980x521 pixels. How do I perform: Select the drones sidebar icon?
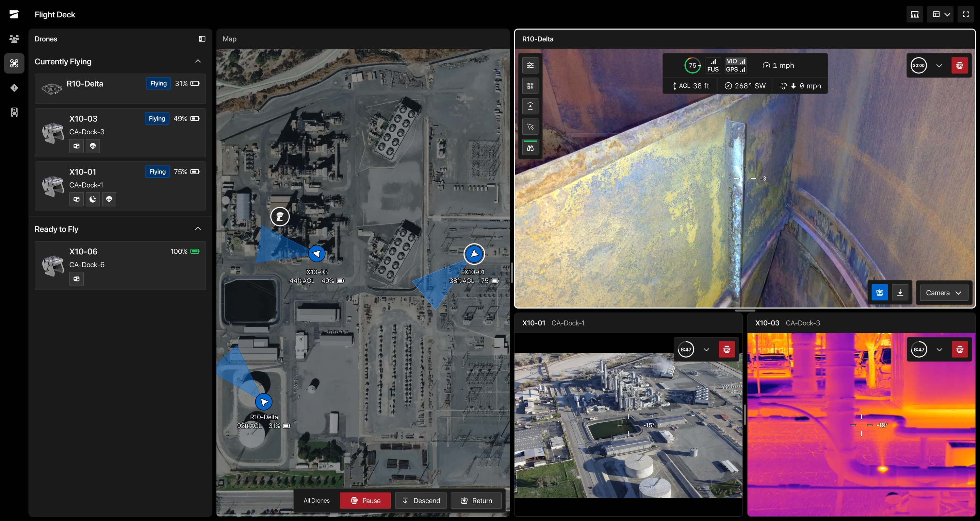pos(14,63)
